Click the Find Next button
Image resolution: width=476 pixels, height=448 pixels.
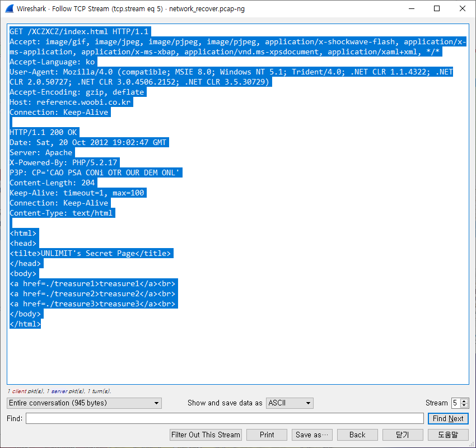click(448, 418)
